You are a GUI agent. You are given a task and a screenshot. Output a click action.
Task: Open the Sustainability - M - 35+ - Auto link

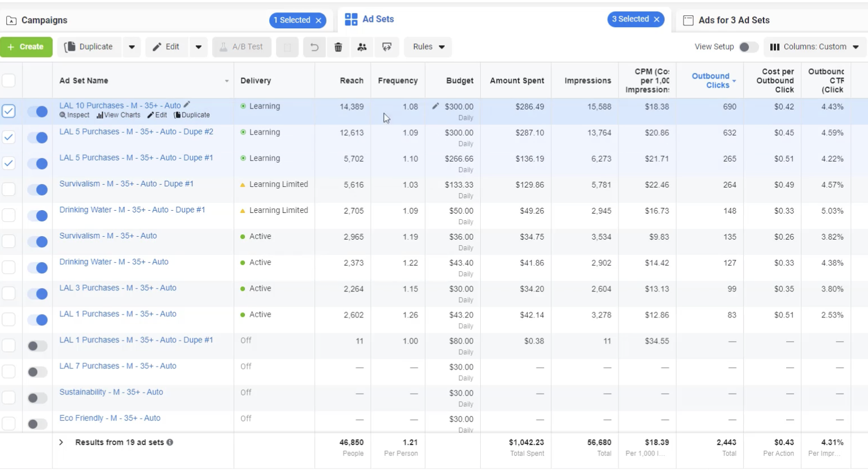(111, 392)
